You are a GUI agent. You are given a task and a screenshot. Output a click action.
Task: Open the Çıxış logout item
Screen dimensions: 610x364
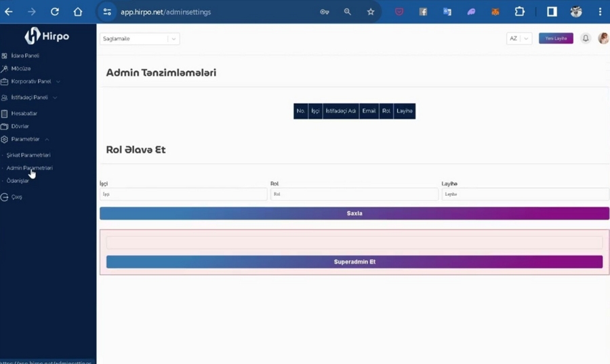tap(16, 197)
